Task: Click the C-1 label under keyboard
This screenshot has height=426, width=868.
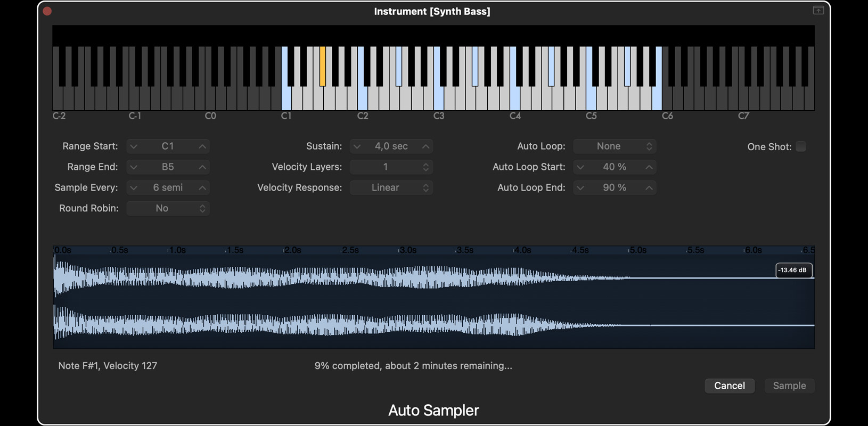Action: [135, 116]
